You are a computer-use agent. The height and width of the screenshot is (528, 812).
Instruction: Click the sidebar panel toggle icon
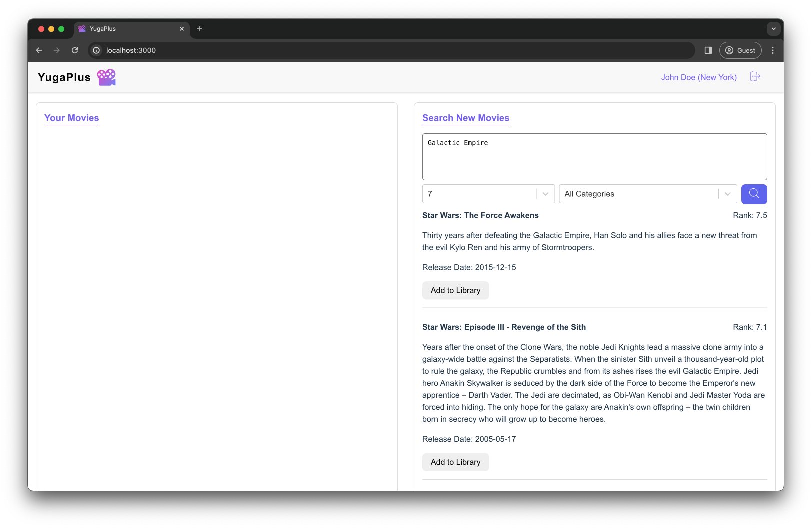pyautogui.click(x=708, y=50)
